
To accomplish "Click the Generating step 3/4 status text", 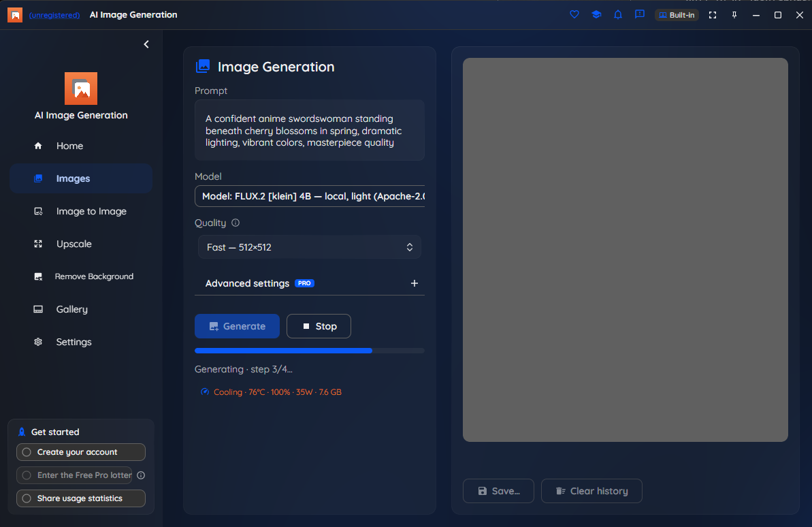I will pos(244,370).
